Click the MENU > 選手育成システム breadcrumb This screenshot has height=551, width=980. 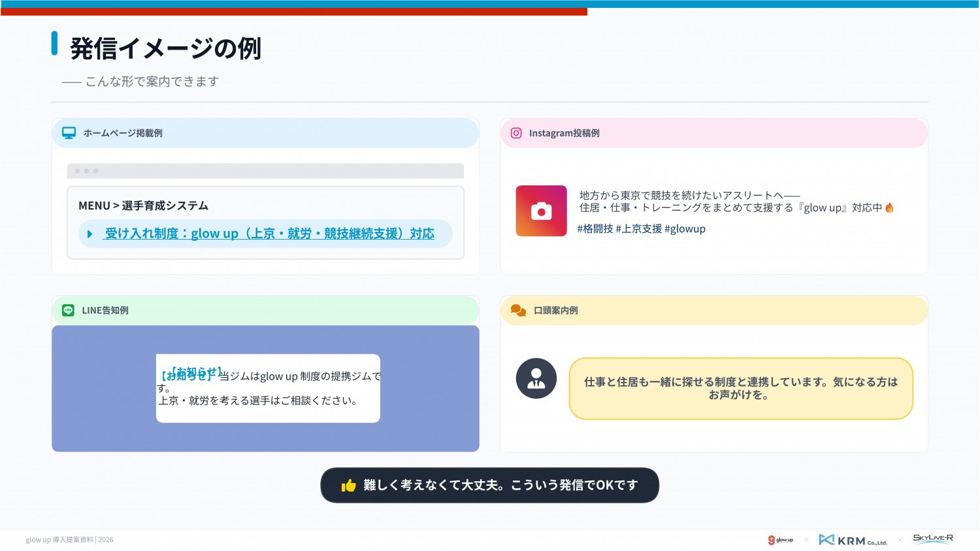pyautogui.click(x=143, y=206)
